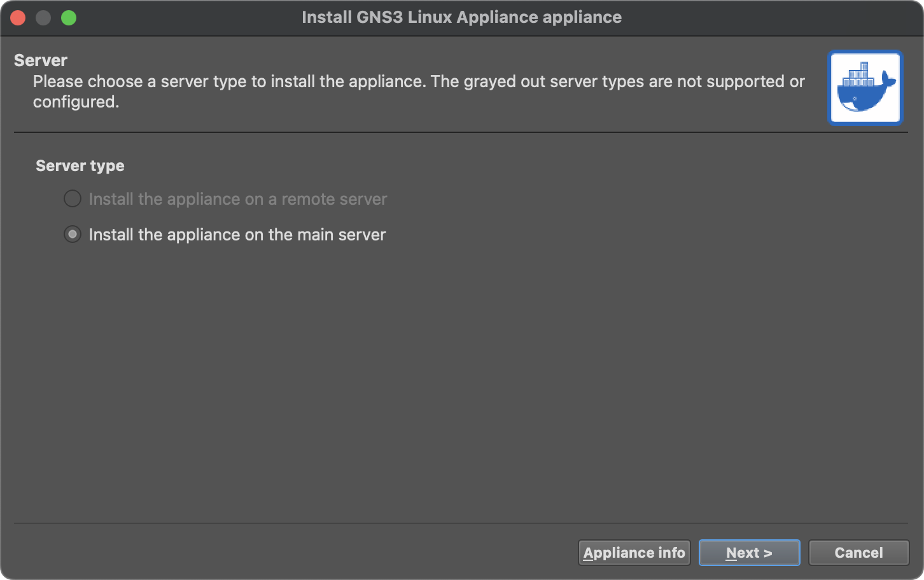Click the bold 'Server' page heading
924x580 pixels.
41,60
